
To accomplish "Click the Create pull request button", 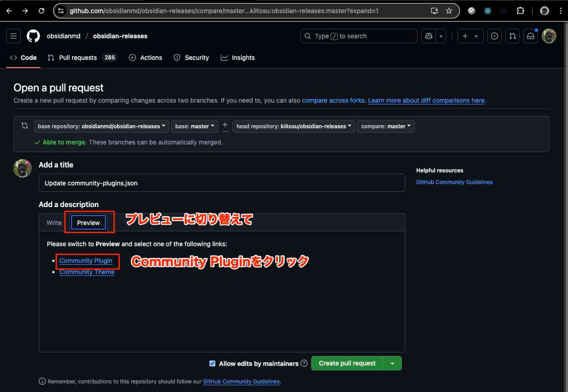I will (x=347, y=363).
